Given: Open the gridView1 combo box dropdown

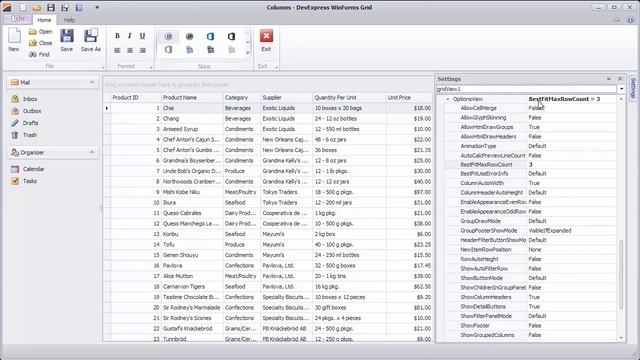Looking at the screenshot, I should [621, 89].
